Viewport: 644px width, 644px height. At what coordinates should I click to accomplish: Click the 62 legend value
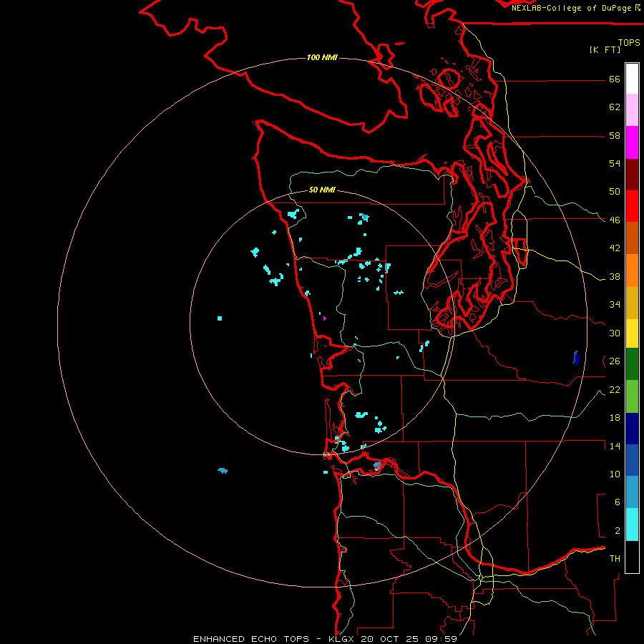[615, 107]
